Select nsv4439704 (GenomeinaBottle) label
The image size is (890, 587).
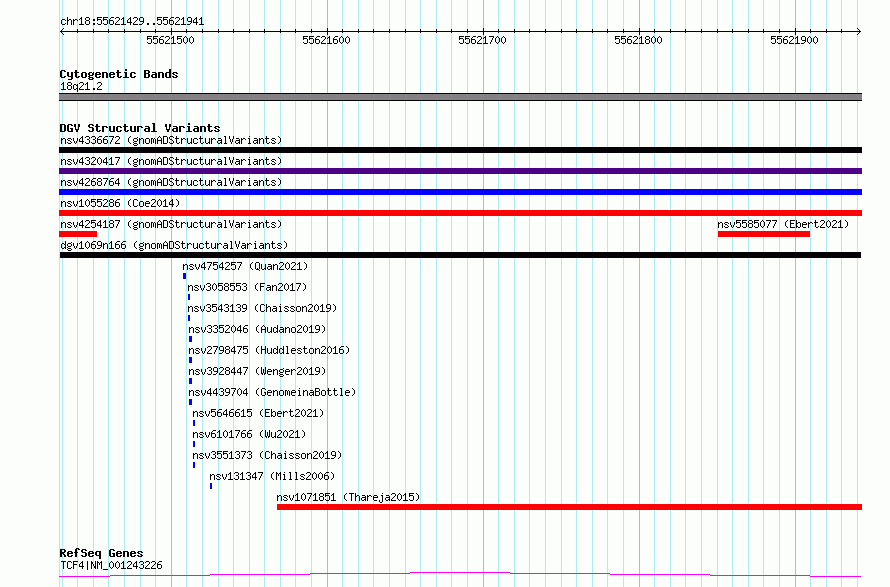point(272,392)
